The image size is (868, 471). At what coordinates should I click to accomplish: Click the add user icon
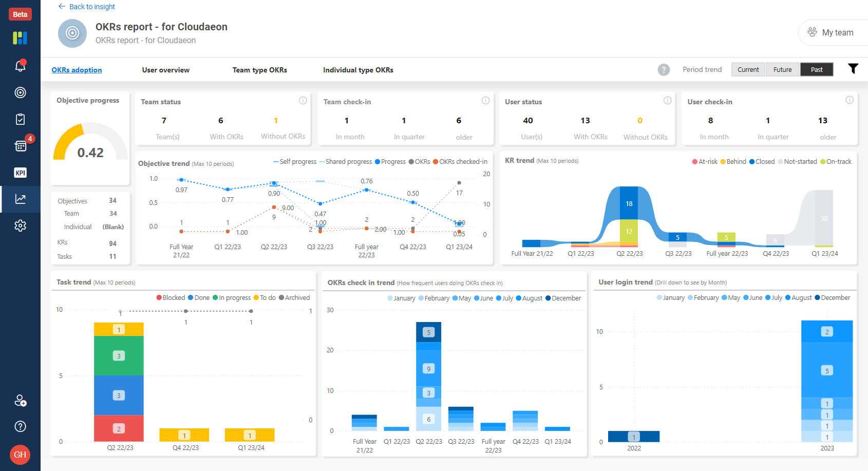20,401
